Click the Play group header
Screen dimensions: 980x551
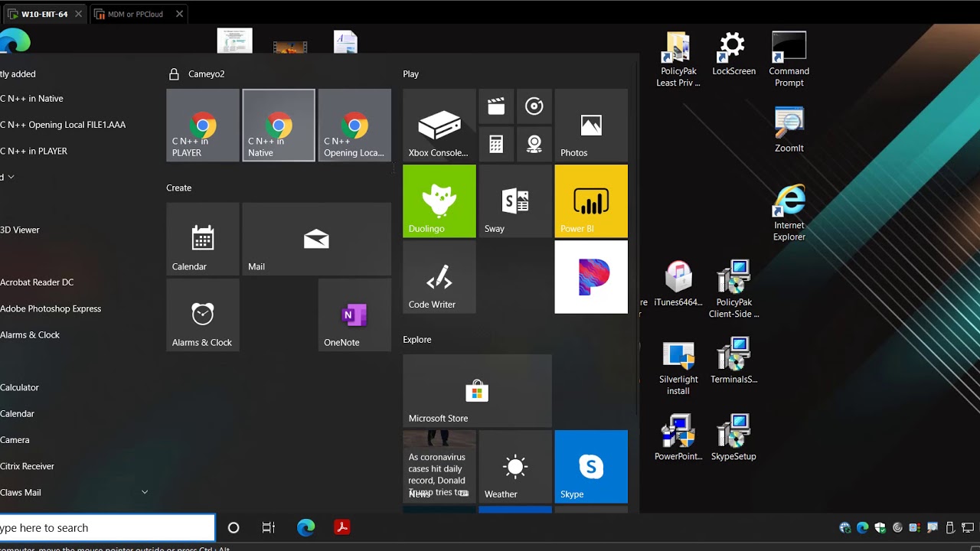(x=411, y=74)
